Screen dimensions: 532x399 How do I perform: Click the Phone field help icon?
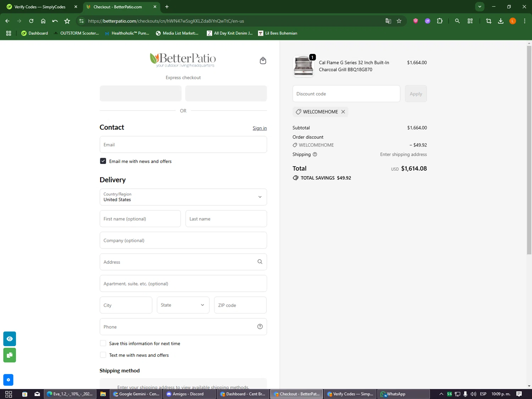[260, 327]
